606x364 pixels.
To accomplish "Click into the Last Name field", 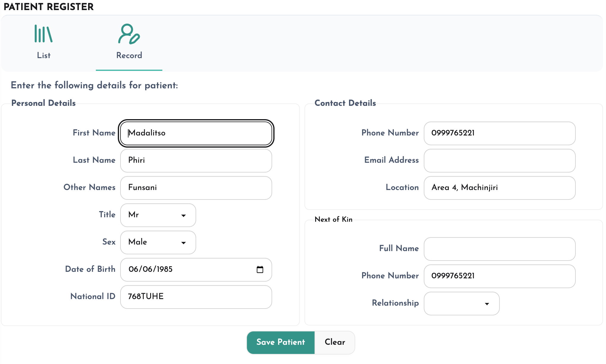I will click(196, 161).
